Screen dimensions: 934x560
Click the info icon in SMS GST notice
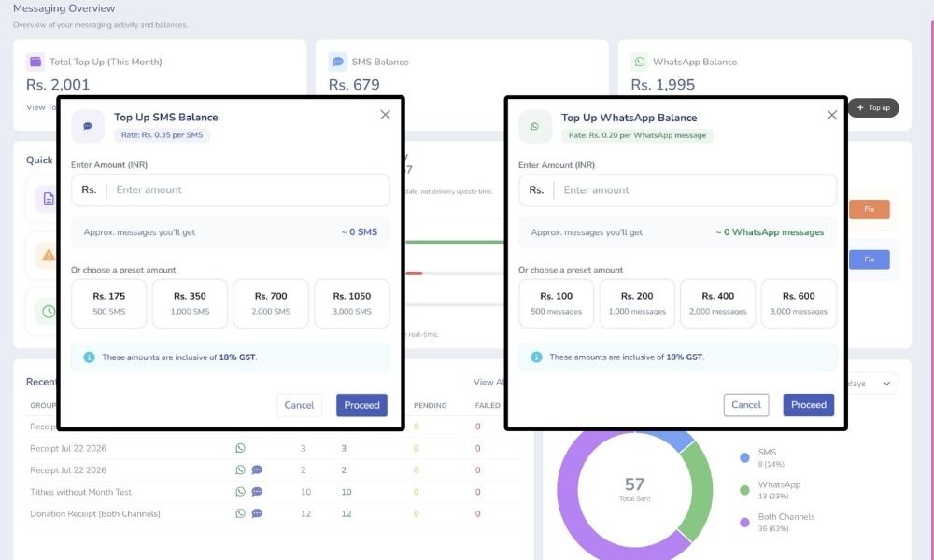point(89,357)
